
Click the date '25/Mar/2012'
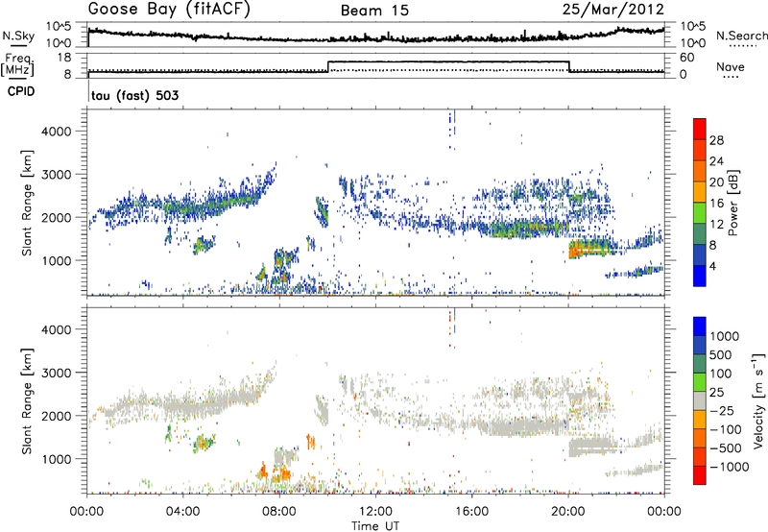click(x=613, y=10)
